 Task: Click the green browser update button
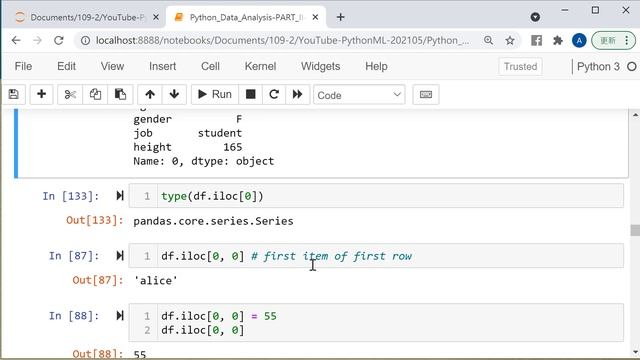coord(613,40)
